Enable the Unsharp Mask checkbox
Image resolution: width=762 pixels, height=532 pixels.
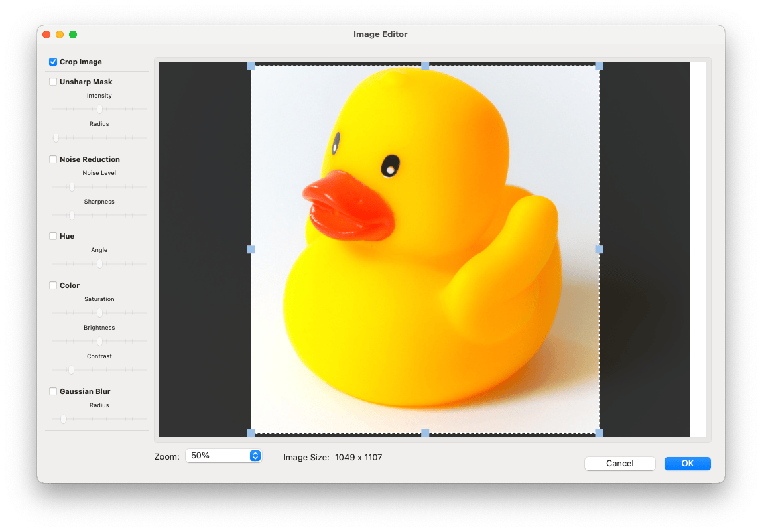pyautogui.click(x=53, y=82)
